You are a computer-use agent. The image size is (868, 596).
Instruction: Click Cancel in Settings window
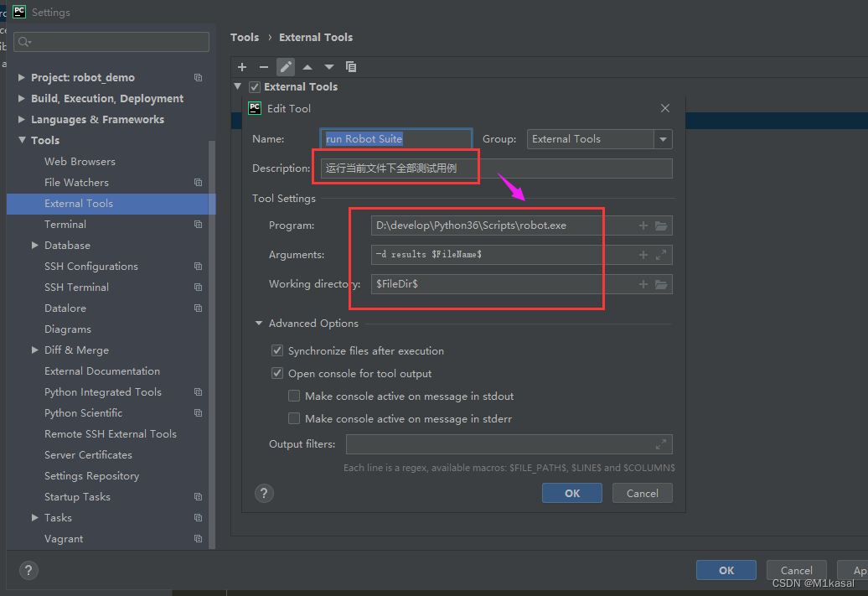[796, 570]
